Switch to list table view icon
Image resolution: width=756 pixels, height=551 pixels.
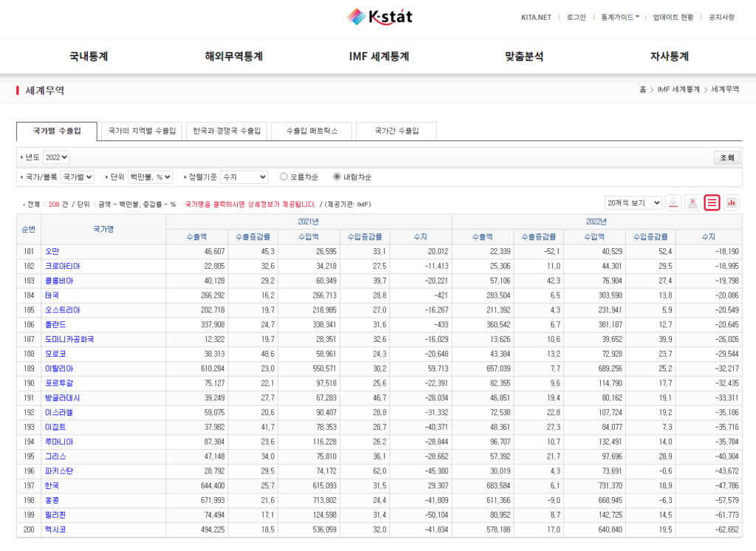tap(712, 203)
